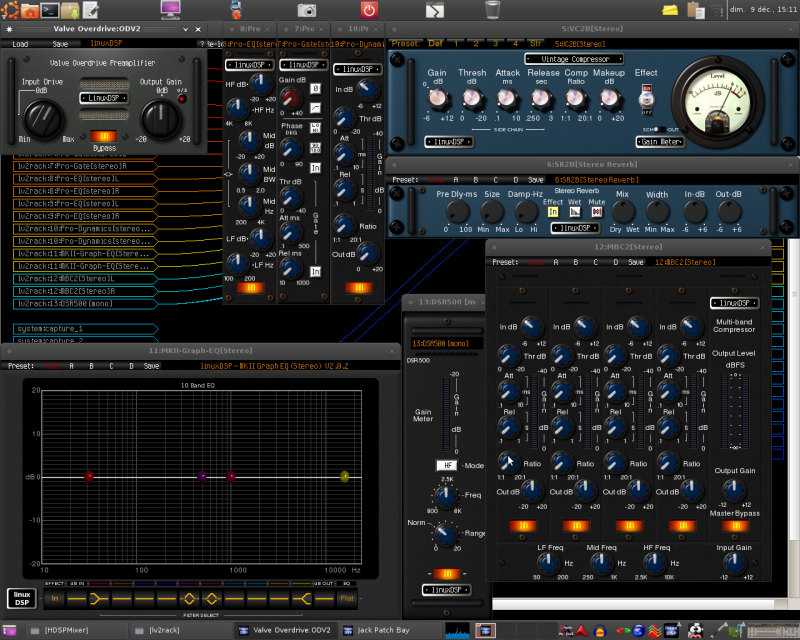Click the Input Drive knob on Valve Overdrive
800x640 pixels.
pyautogui.click(x=42, y=116)
